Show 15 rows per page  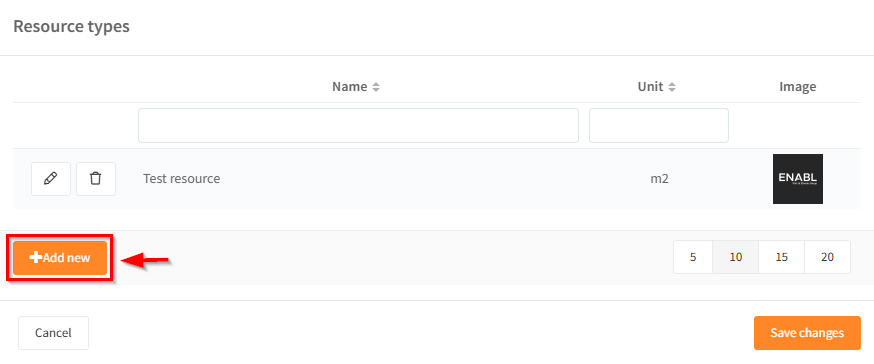click(x=781, y=257)
